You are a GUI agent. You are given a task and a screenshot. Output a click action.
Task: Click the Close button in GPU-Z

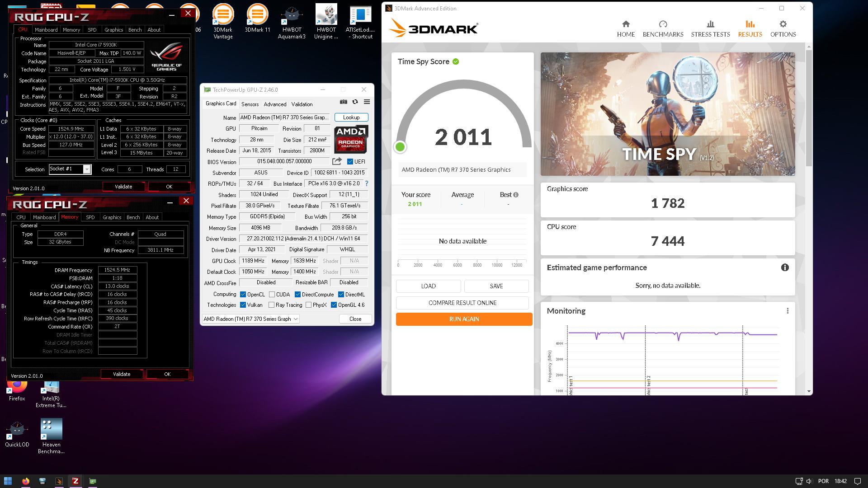click(355, 319)
